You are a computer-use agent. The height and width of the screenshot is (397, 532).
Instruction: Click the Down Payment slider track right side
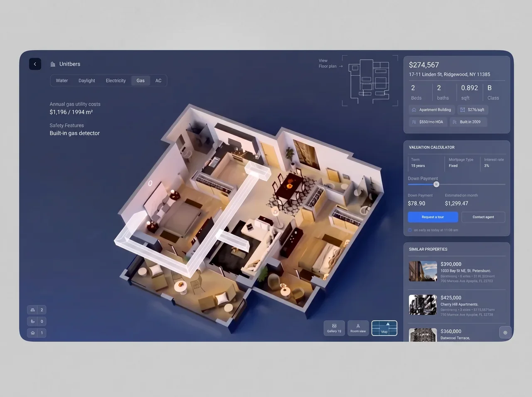[x=472, y=184]
